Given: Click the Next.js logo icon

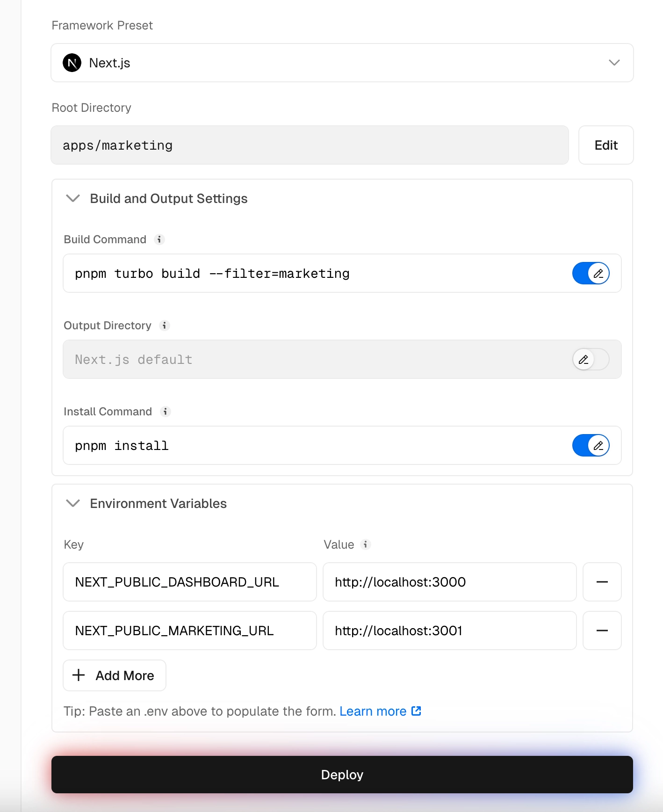Looking at the screenshot, I should pyautogui.click(x=72, y=63).
